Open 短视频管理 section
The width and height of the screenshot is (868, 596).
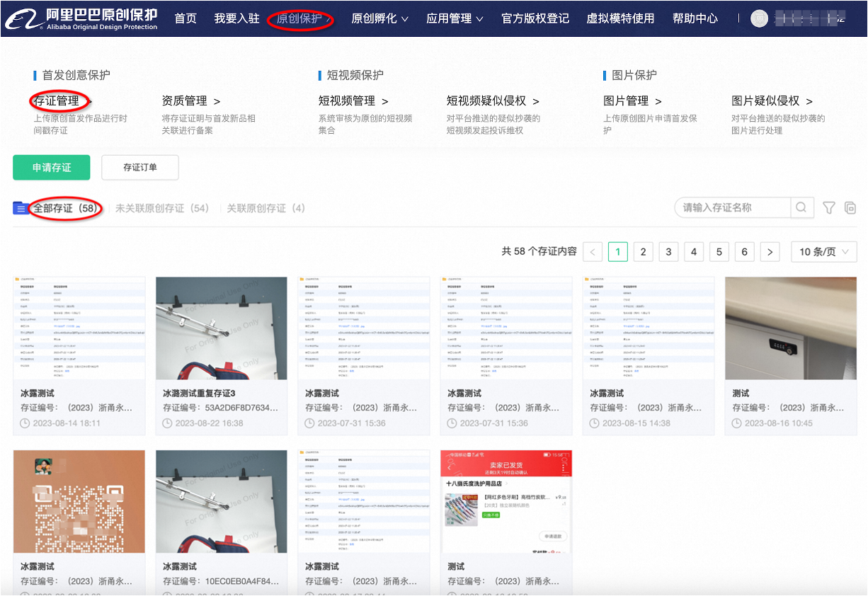click(353, 101)
